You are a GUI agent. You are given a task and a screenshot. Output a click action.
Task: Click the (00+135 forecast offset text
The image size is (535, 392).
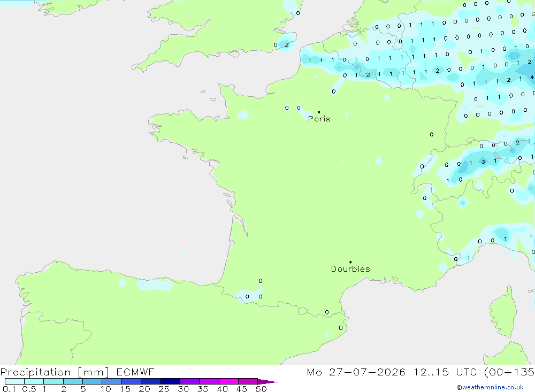click(x=509, y=372)
